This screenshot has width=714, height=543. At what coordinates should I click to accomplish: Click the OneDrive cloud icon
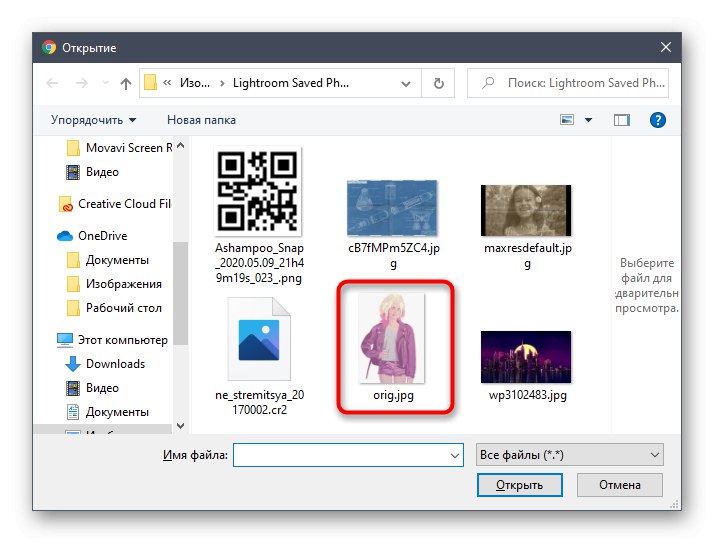[x=65, y=236]
